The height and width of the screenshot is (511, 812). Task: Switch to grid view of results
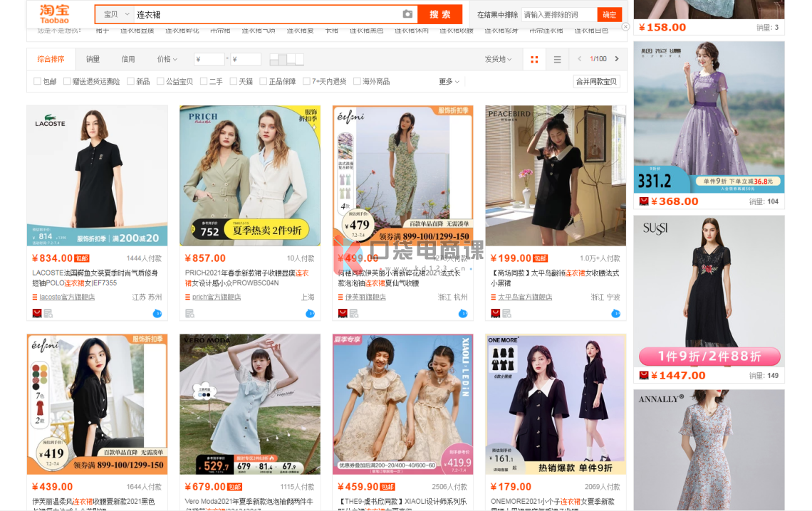click(x=534, y=60)
